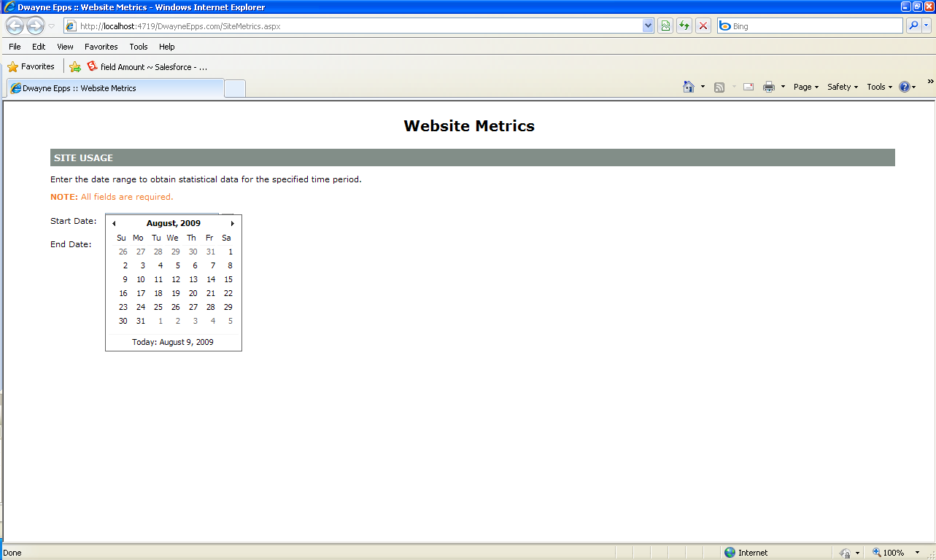Click the 'End Date:' label

click(x=71, y=244)
